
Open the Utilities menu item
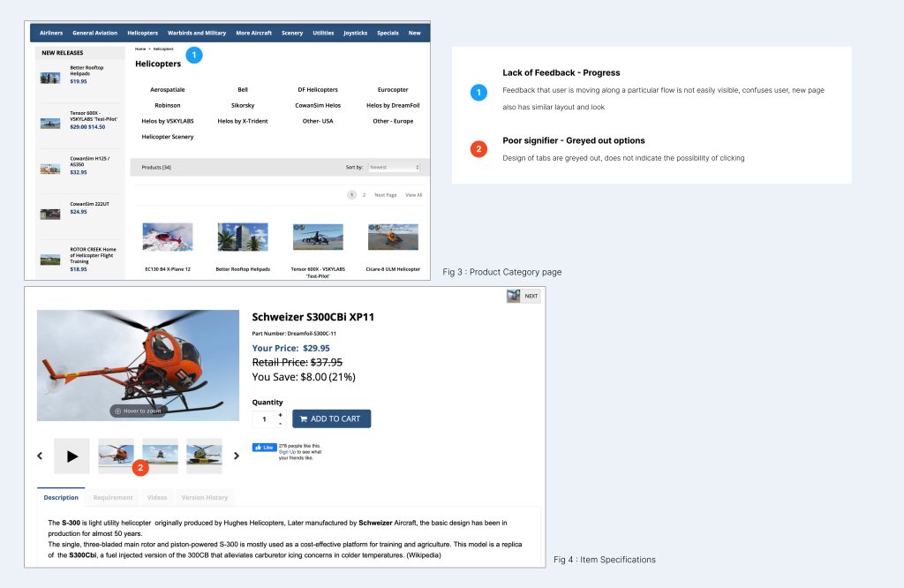323,33
